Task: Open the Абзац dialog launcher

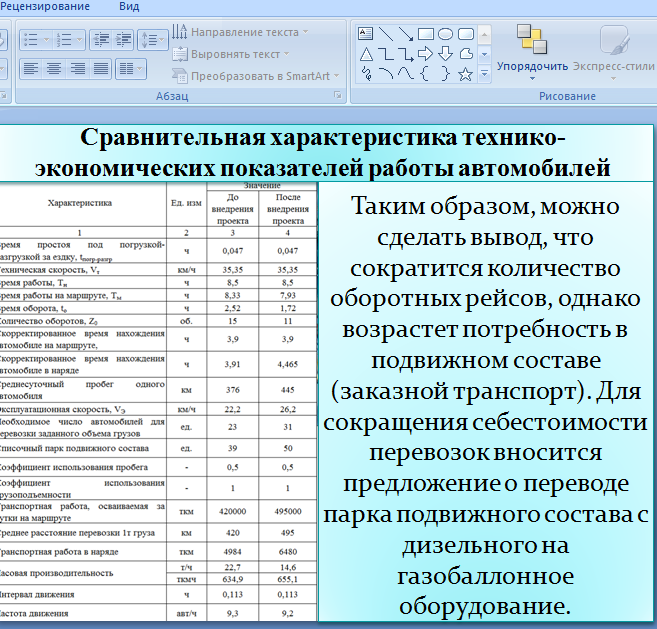Action: click(338, 96)
